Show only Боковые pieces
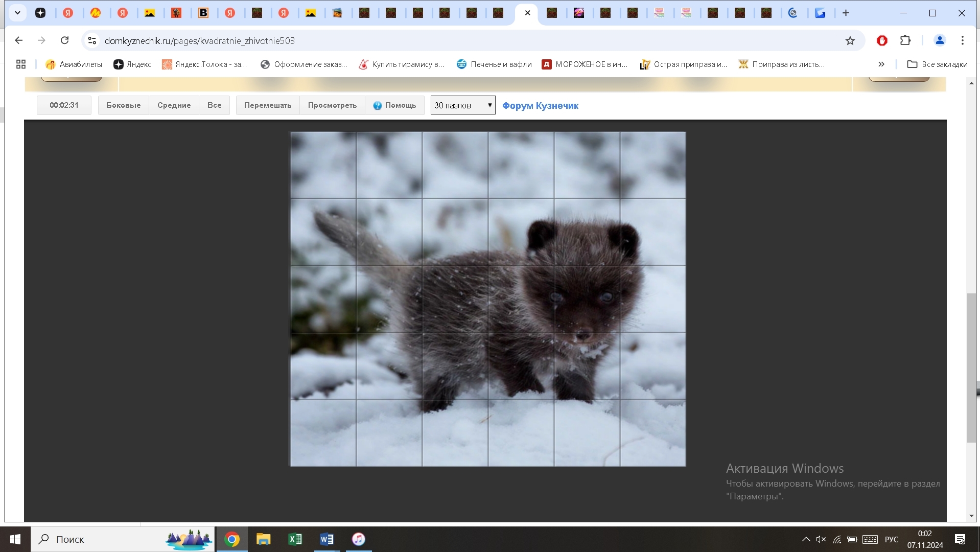Screen dimensions: 980x552 click(123, 105)
